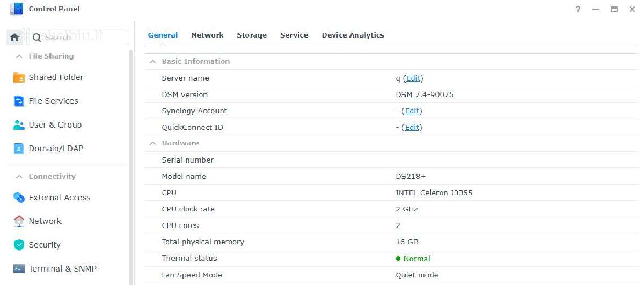Select the External Access label

point(60,198)
